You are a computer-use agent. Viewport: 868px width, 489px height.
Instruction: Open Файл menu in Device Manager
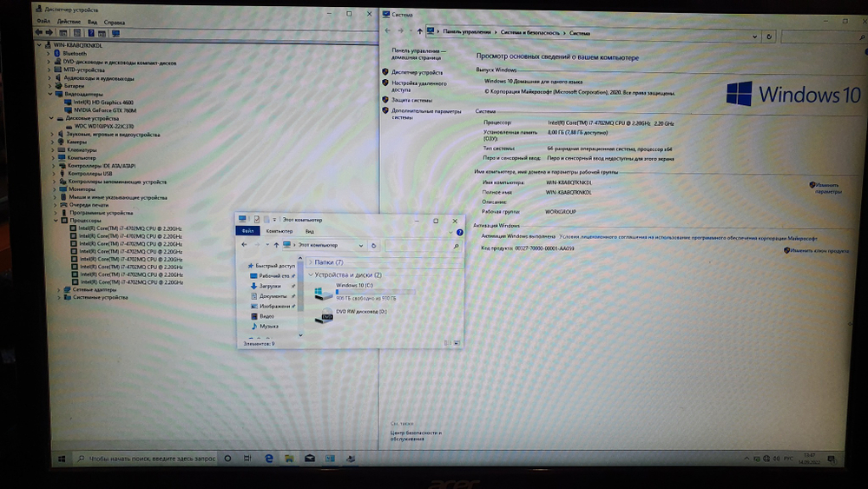click(43, 22)
